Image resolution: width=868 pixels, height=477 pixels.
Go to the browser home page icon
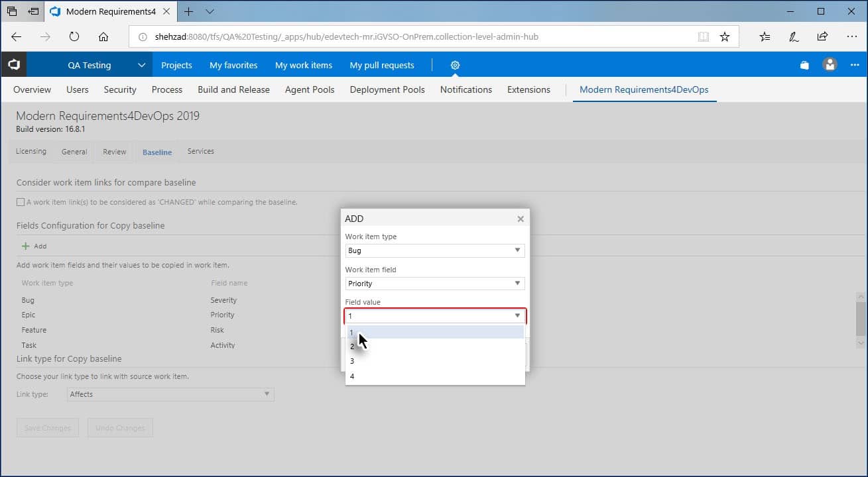[103, 37]
